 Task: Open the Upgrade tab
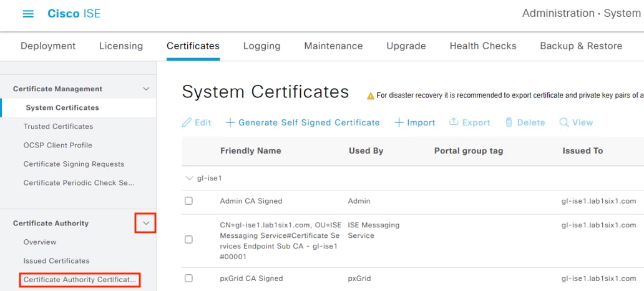point(406,46)
